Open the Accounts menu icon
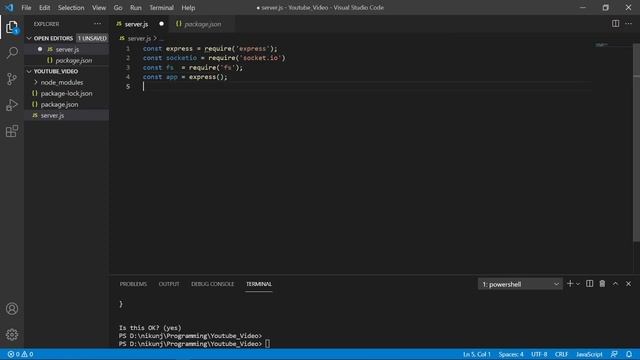 coord(12,309)
